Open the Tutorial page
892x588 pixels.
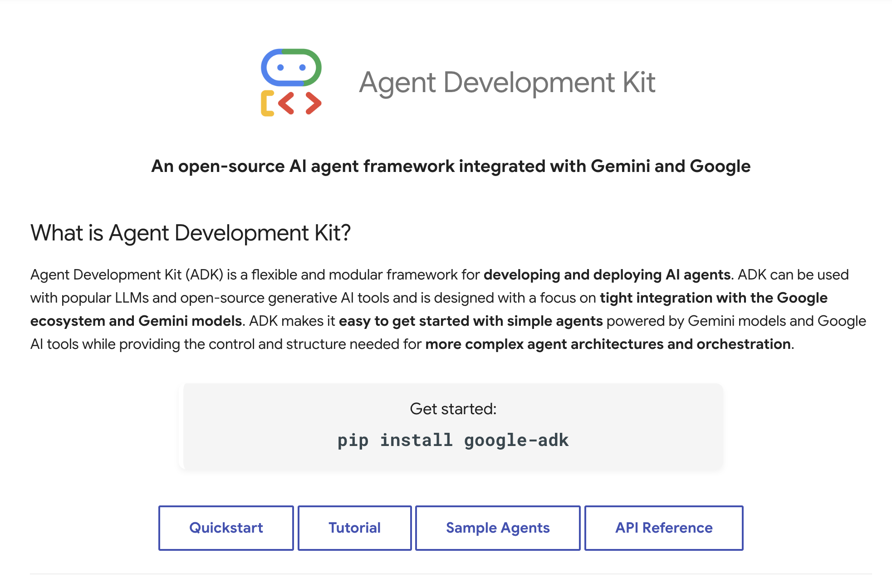click(354, 528)
